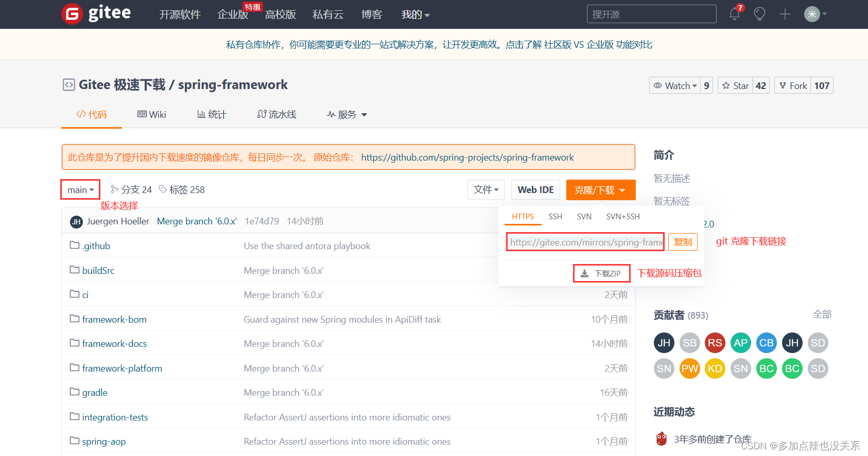
Task: Click the Gitee logo
Action: [x=96, y=14]
